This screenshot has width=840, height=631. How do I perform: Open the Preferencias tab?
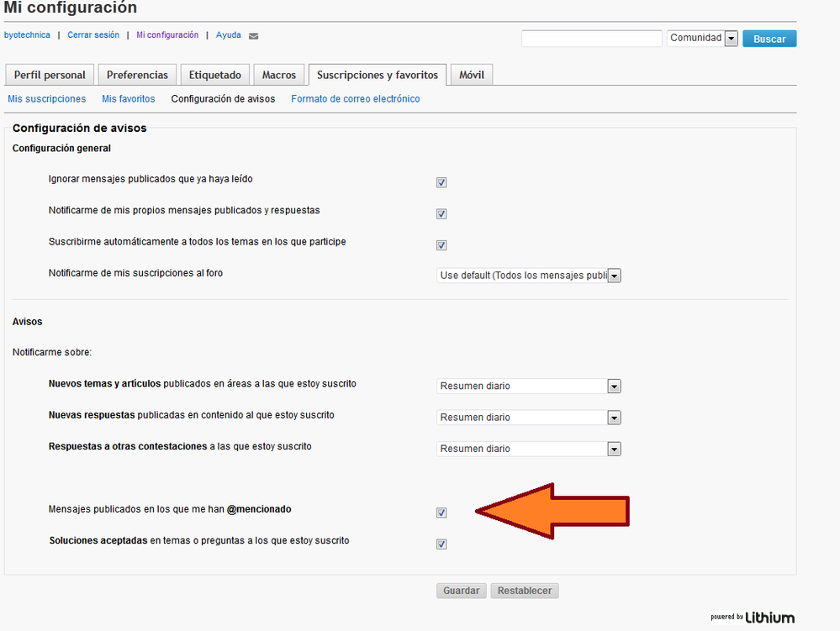point(138,75)
